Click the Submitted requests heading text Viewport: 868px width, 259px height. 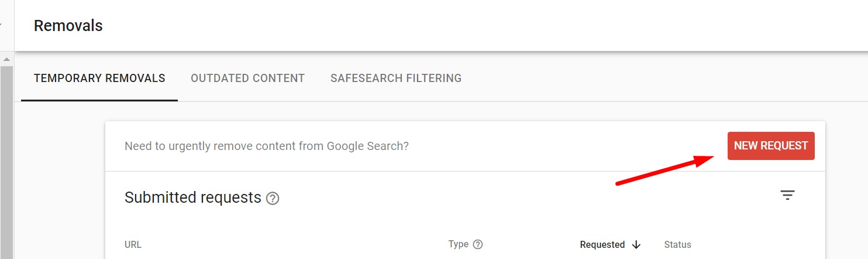(193, 197)
